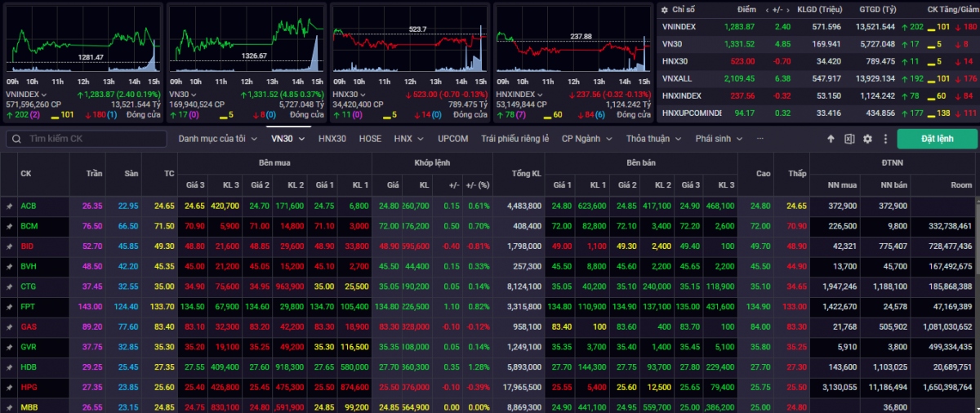Switch to HOSE tab

(370, 139)
